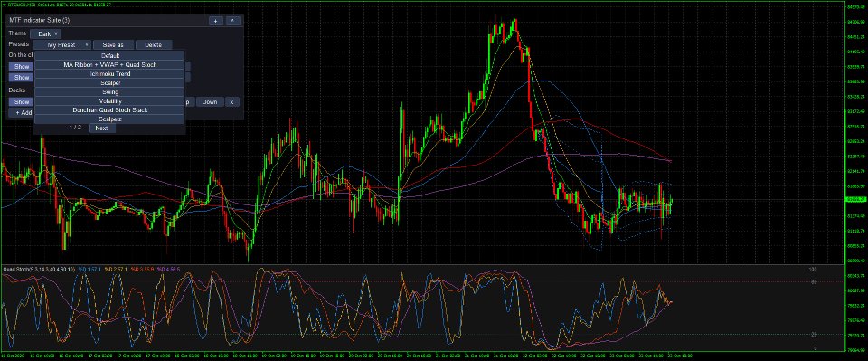Click the Save as button

click(114, 45)
